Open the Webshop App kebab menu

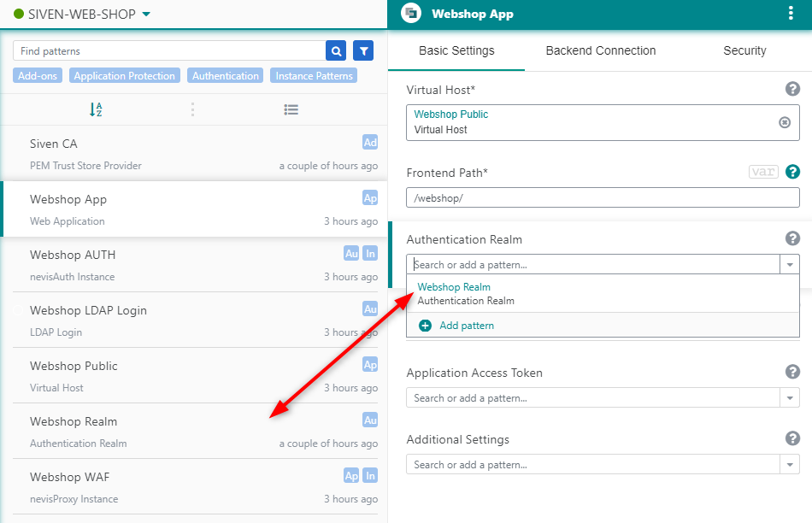[790, 14]
